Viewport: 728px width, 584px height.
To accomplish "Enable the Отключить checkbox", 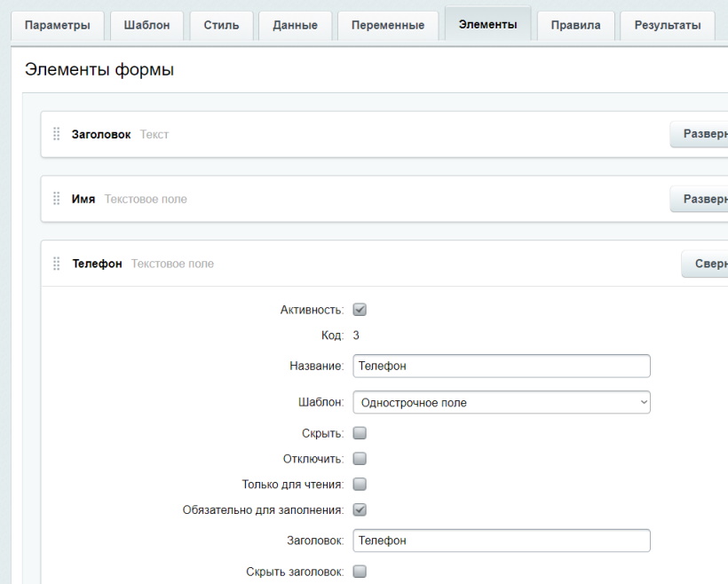I will (x=360, y=459).
